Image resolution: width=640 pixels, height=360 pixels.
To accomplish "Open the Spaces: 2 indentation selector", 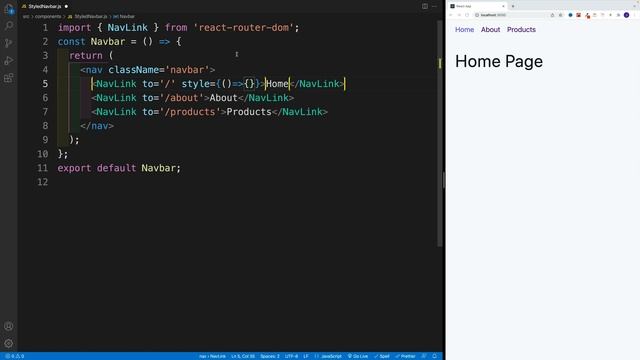I will pyautogui.click(x=270, y=356).
